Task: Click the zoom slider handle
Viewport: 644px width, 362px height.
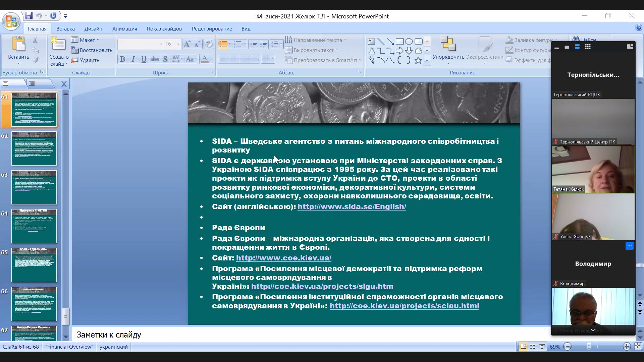Action: pyautogui.click(x=589, y=347)
